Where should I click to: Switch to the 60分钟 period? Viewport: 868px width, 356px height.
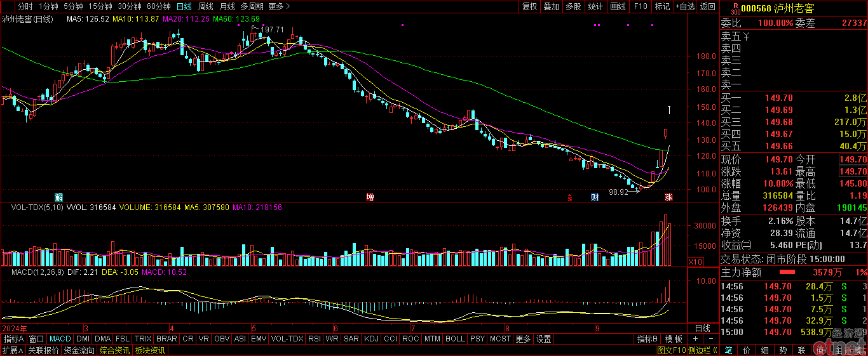(x=159, y=6)
